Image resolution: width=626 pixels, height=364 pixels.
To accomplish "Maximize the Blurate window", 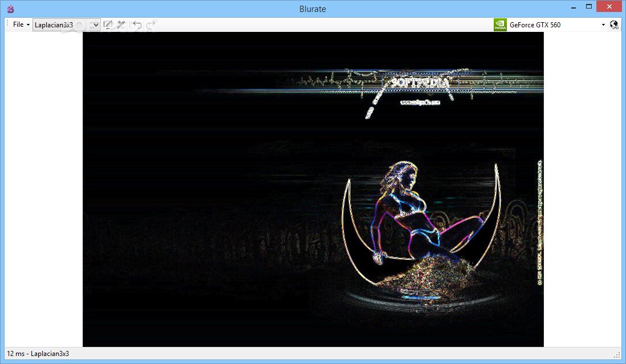I will 589,6.
